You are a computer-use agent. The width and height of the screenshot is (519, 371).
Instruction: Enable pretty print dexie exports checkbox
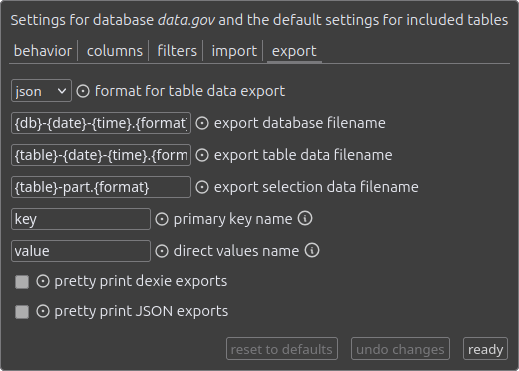coord(22,282)
